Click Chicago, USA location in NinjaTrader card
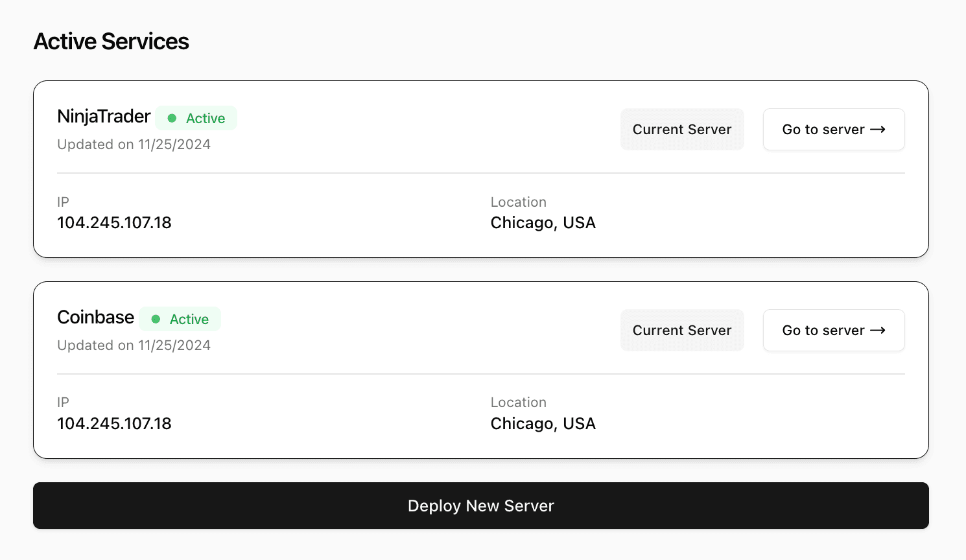Screen dimensions: 966x560 click(543, 223)
